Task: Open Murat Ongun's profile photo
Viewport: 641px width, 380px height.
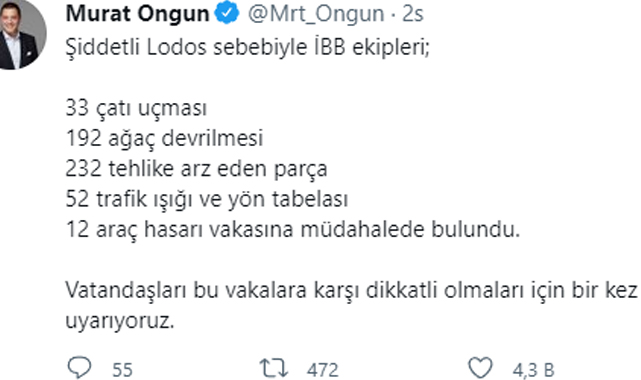Action: click(20, 35)
